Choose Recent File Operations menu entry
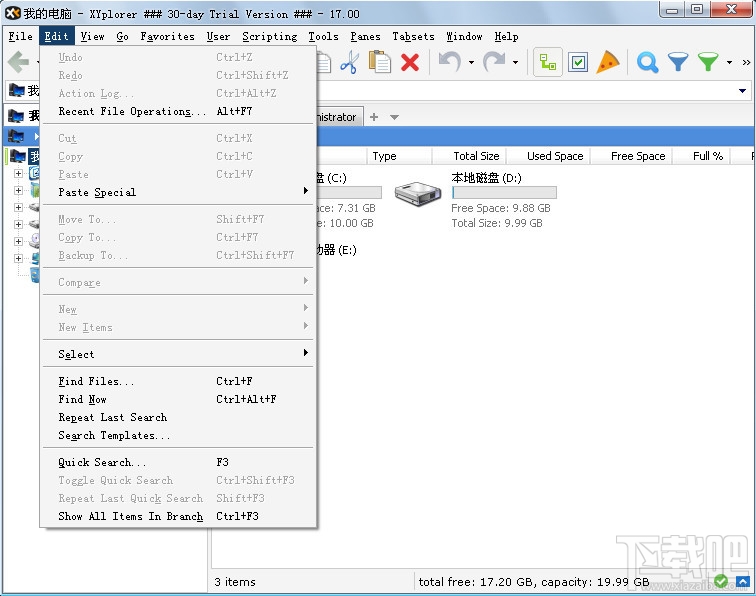This screenshot has width=756, height=596. coord(178,111)
